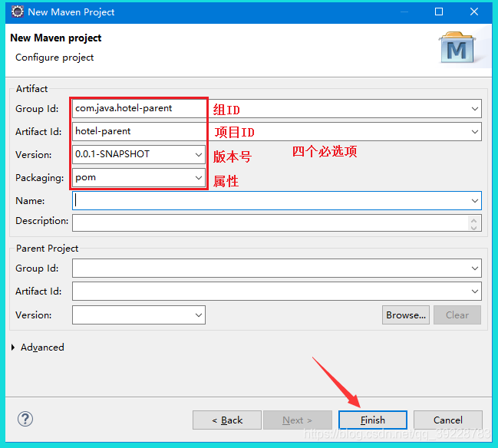The width and height of the screenshot is (498, 448).
Task: Open Parent Project Artifact Id dropdown arrow
Action: (475, 292)
